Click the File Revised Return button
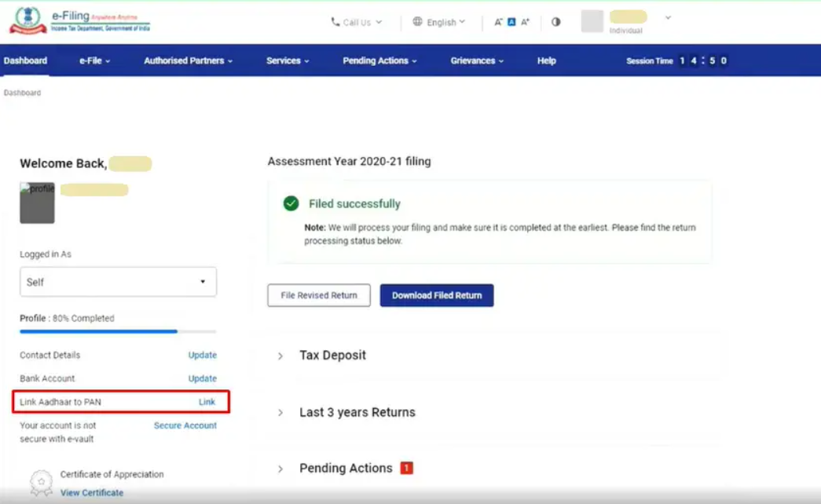 pyautogui.click(x=319, y=295)
